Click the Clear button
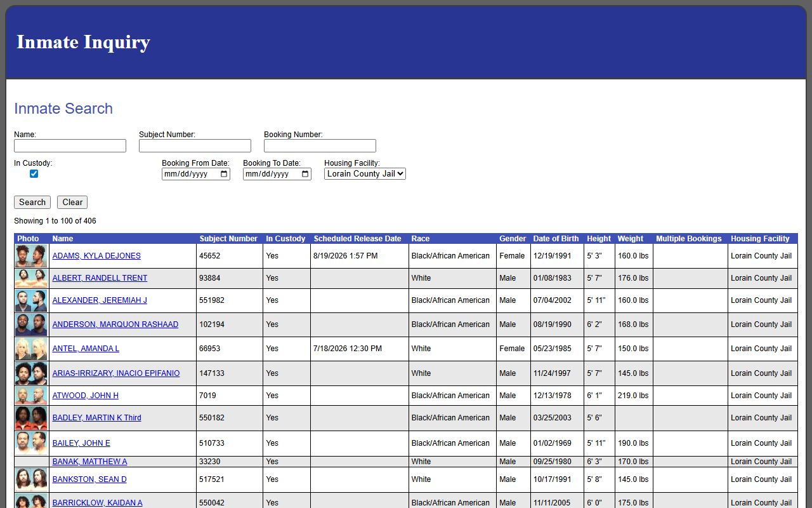Viewport: 812px width, 508px height. coord(72,203)
